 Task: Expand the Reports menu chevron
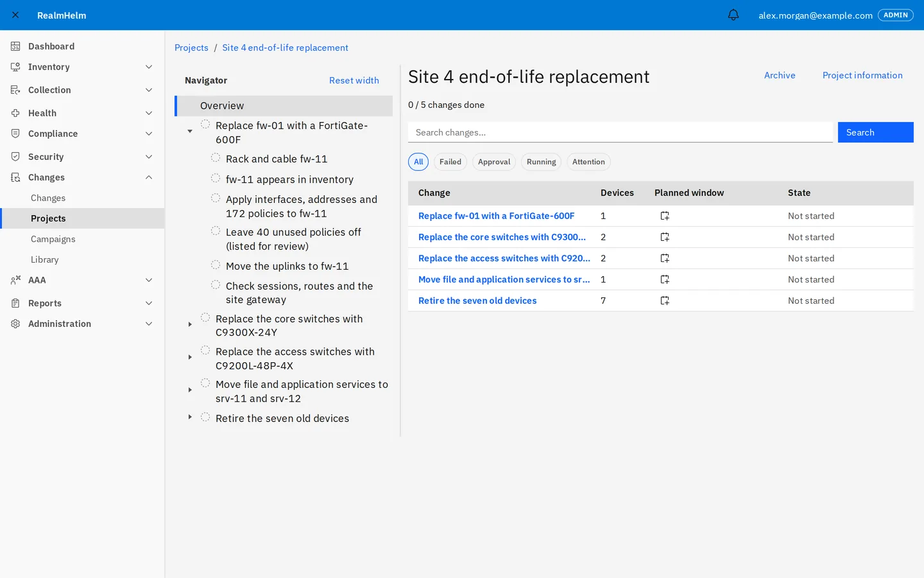click(x=149, y=303)
